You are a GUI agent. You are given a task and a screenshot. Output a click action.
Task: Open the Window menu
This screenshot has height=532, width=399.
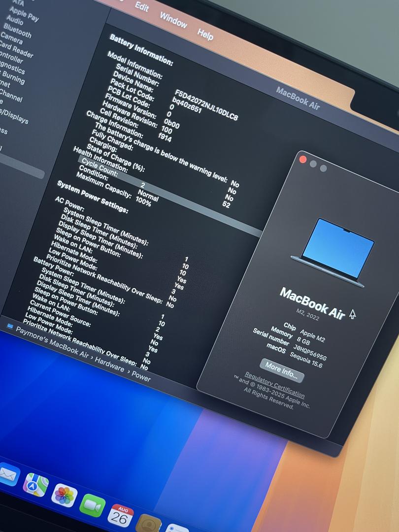pos(173,20)
